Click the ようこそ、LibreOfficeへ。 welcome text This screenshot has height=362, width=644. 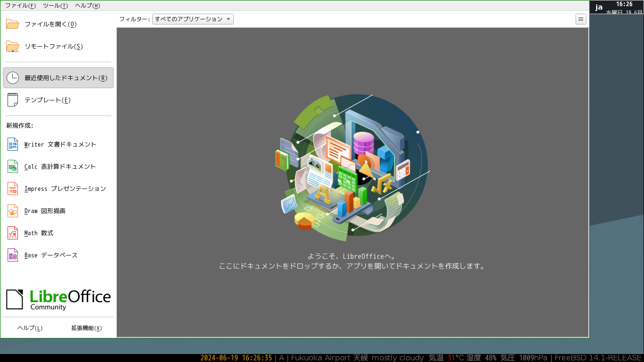coord(352,256)
